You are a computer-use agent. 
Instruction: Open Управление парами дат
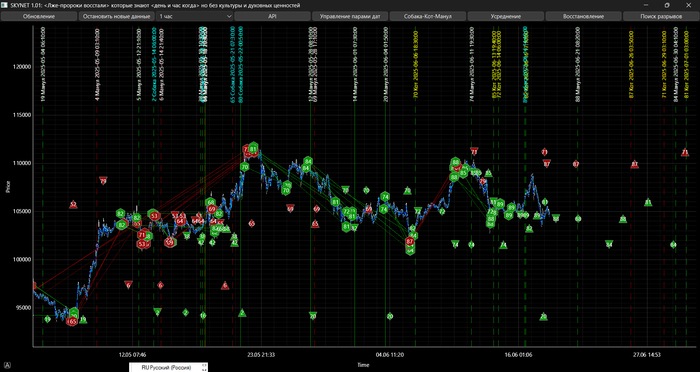pos(350,17)
